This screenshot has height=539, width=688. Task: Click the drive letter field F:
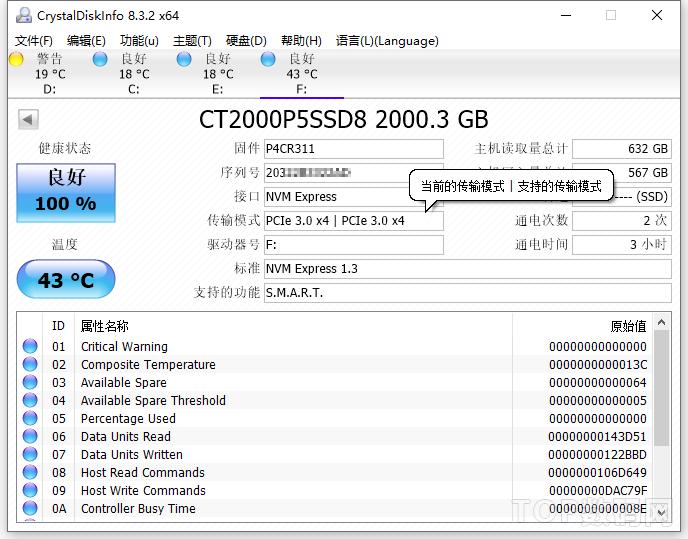tap(354, 245)
